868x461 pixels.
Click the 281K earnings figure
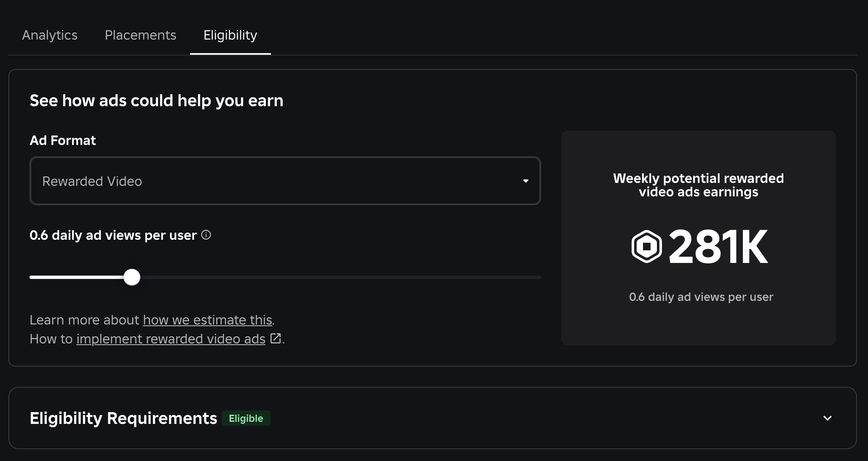(718, 247)
